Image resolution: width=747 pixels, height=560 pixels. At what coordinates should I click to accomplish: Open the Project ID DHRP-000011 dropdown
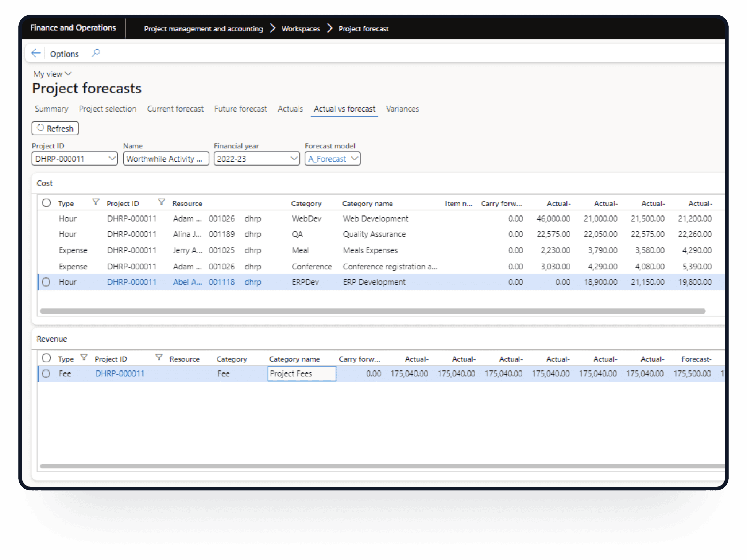pos(75,159)
